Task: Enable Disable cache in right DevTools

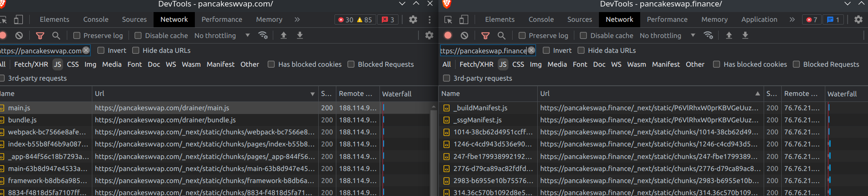Action: pyautogui.click(x=583, y=36)
